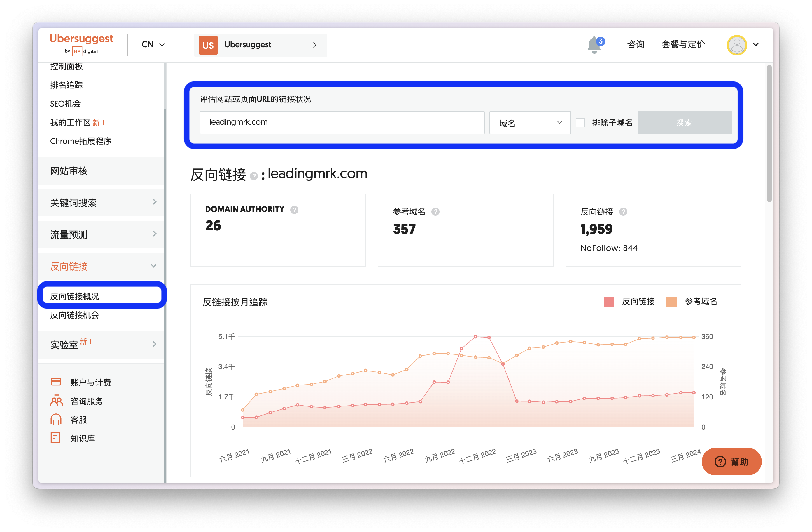Toggle the 排除子域名 checkbox
Screen dimensions: 812x532
click(x=580, y=123)
